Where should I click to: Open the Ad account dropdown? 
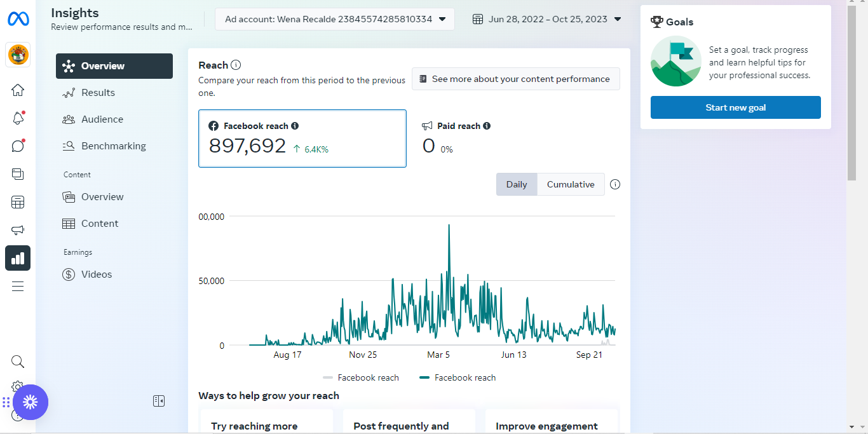(334, 19)
